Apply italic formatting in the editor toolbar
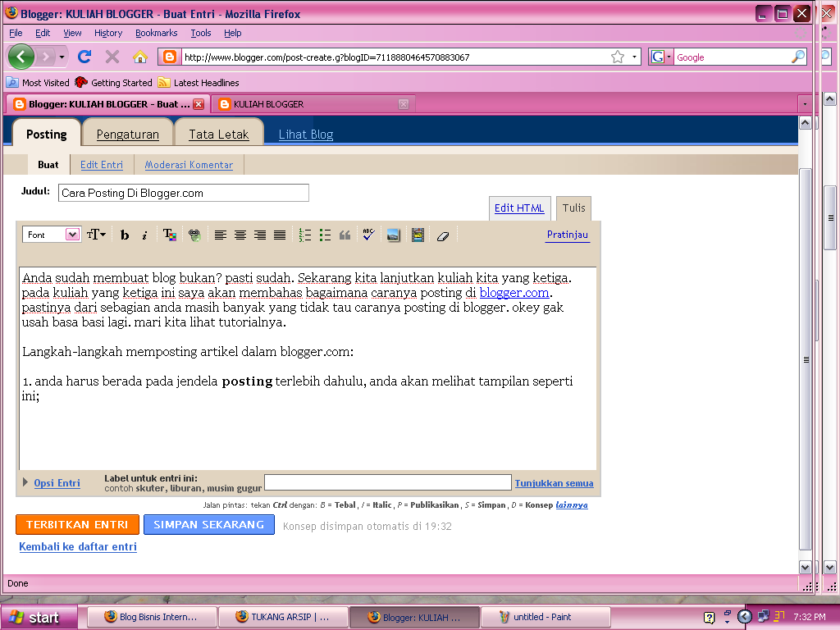The height and width of the screenshot is (630, 840). 144,235
